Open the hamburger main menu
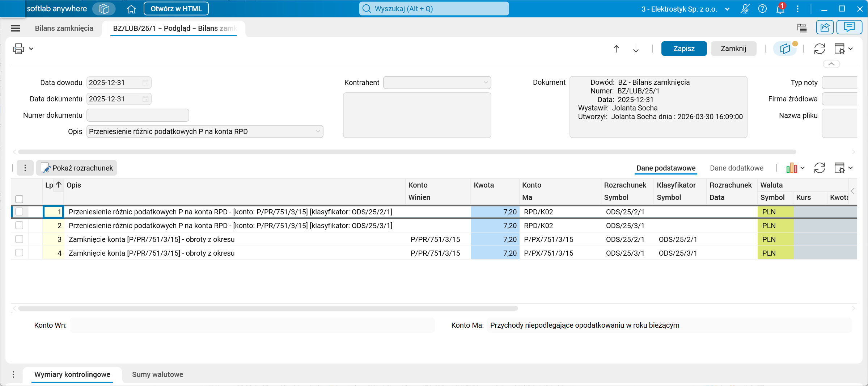The width and height of the screenshot is (868, 386). pos(16,28)
